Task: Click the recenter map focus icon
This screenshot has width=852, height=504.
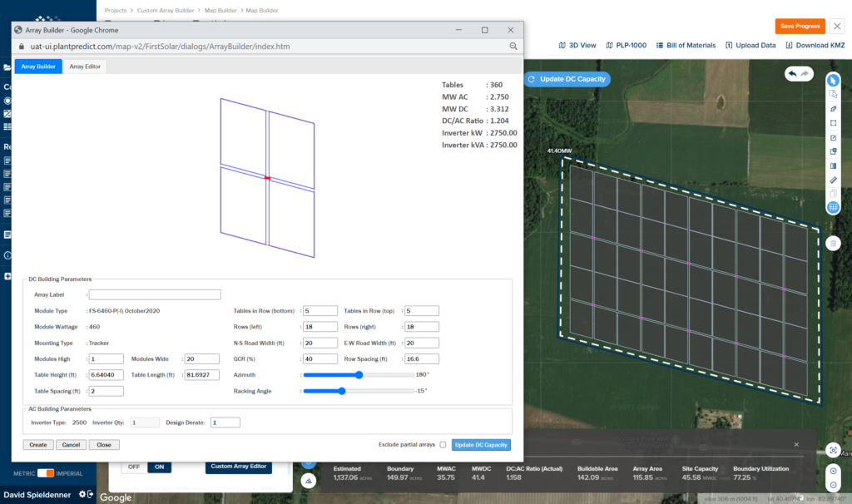Action: pyautogui.click(x=833, y=450)
